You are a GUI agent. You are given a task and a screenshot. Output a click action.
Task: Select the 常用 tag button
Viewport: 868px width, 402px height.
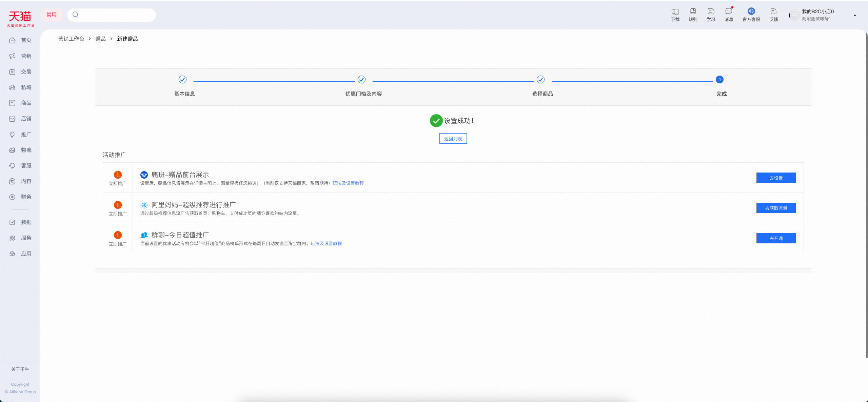click(x=52, y=15)
